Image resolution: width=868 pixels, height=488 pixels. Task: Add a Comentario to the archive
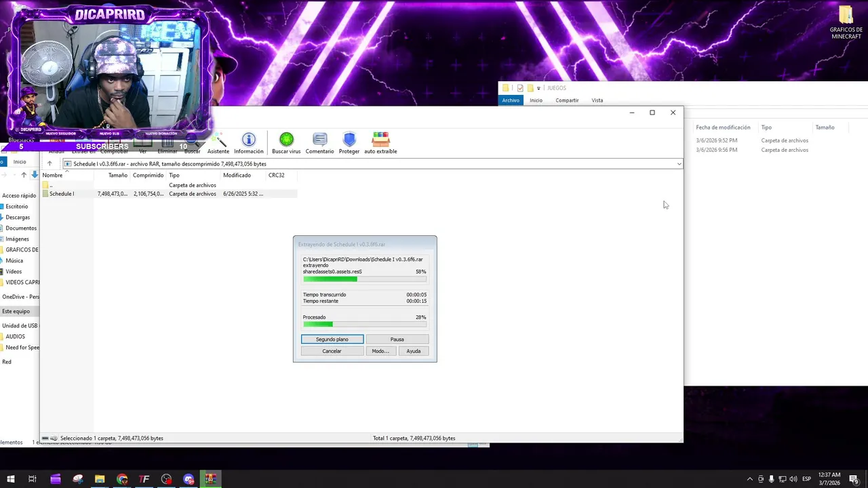click(x=319, y=144)
